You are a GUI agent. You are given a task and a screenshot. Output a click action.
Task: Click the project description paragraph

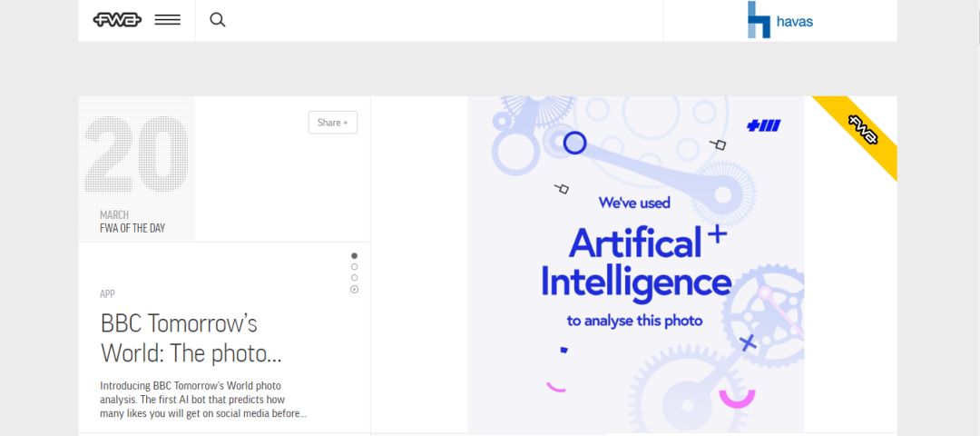point(204,400)
